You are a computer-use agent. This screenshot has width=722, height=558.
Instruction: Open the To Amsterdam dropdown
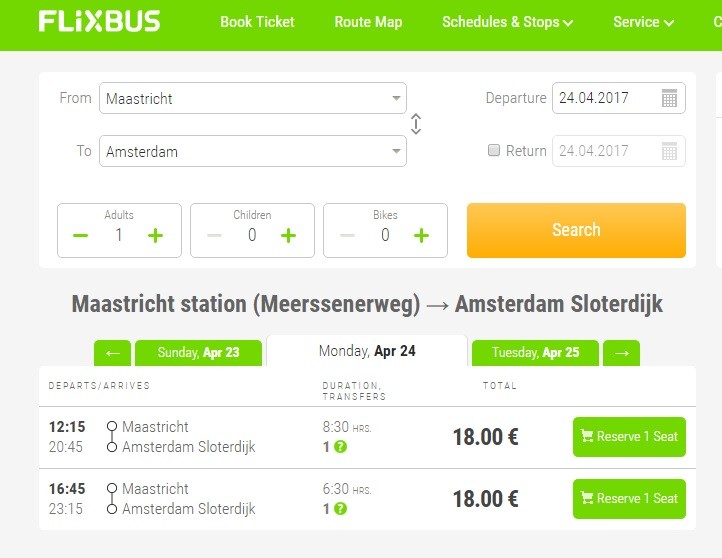pyautogui.click(x=252, y=151)
